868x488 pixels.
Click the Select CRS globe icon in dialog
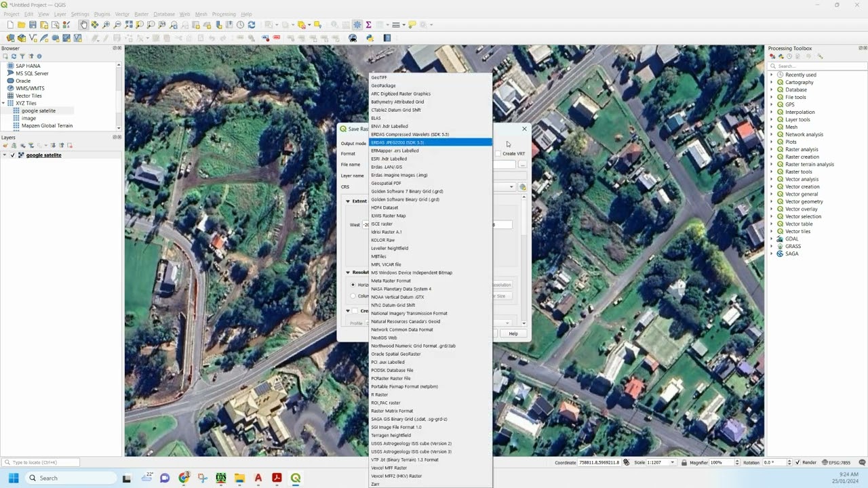(522, 187)
